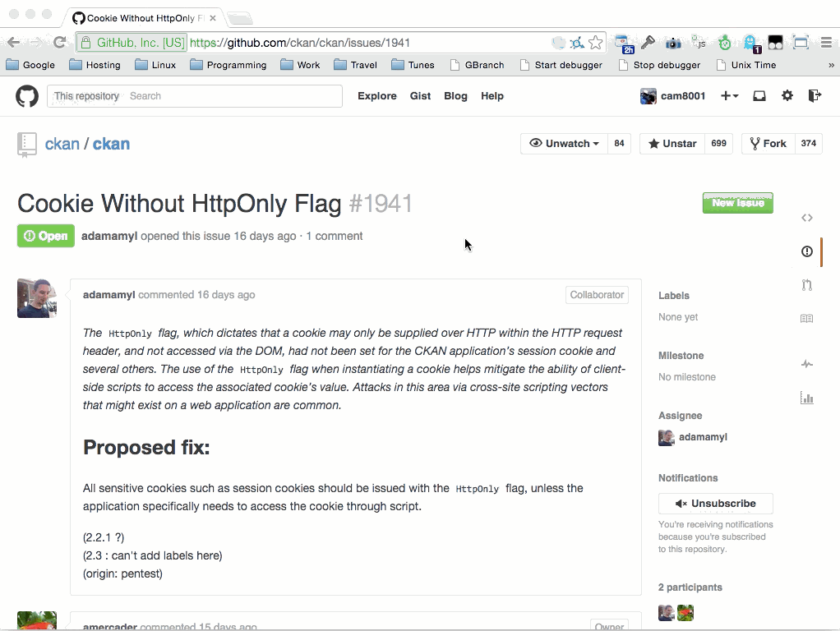Open Gist in GitHub header
Image resolution: width=840 pixels, height=631 pixels.
[x=420, y=96]
